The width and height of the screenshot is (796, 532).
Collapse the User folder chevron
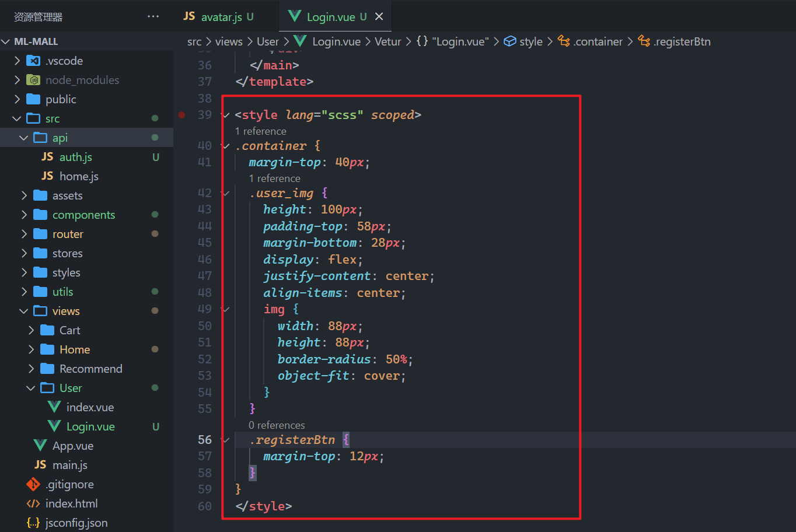(31, 388)
